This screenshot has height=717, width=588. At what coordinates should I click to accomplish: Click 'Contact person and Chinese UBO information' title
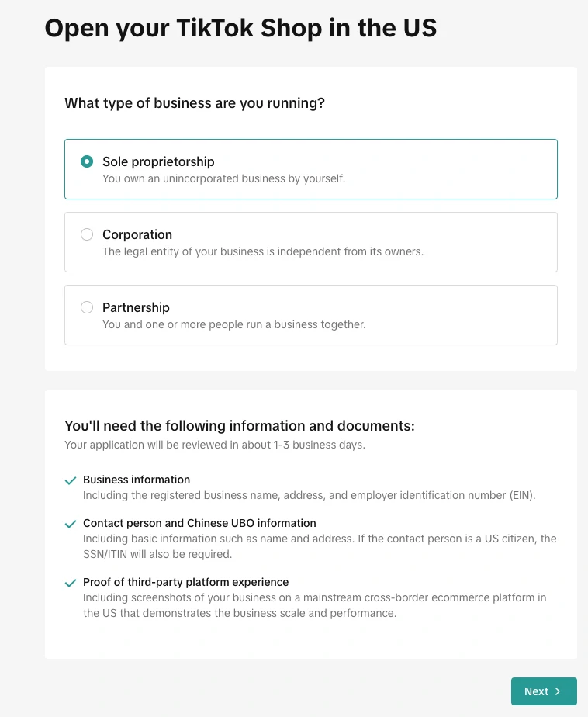(x=199, y=523)
